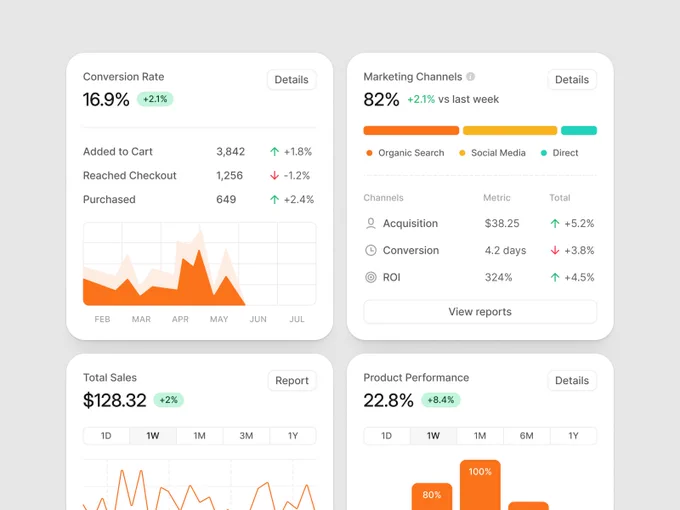Click the red down arrow for Reached Checkout

point(275,175)
